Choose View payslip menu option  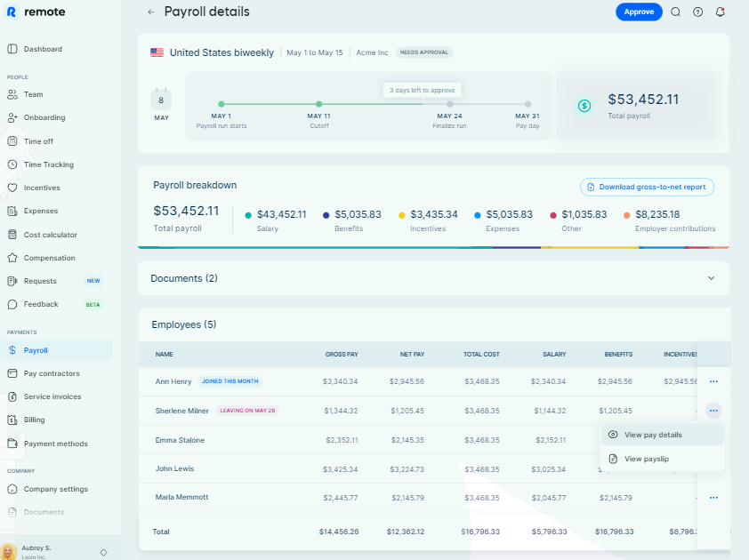coord(646,459)
